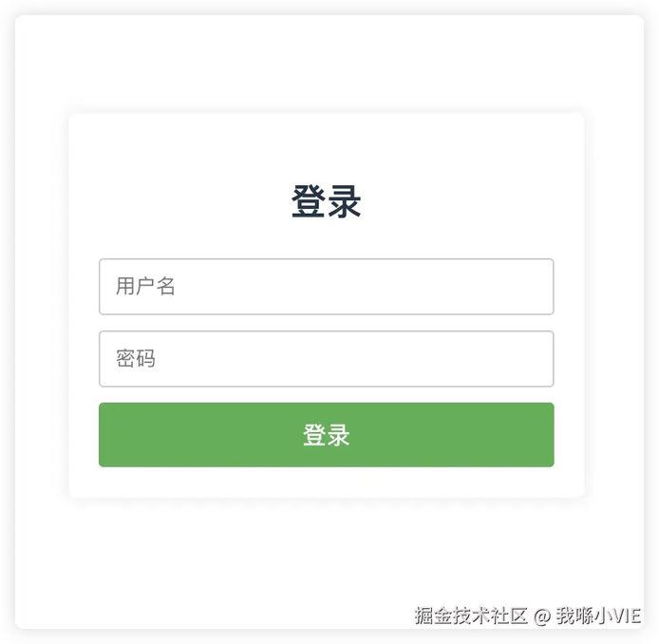Screen dimensions: 659x644
Task: Click empty right side of password field
Action: 462,359
